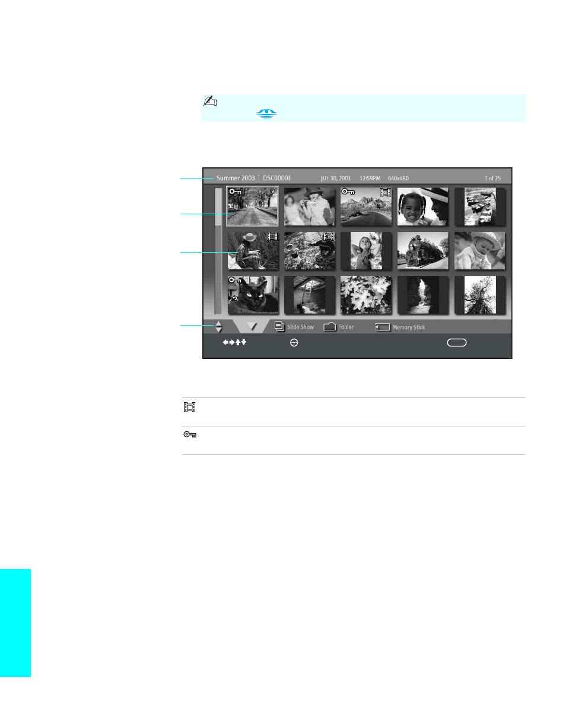Choose the upward tree view thumbnail
Screen dimensions: 566x728
479,295
